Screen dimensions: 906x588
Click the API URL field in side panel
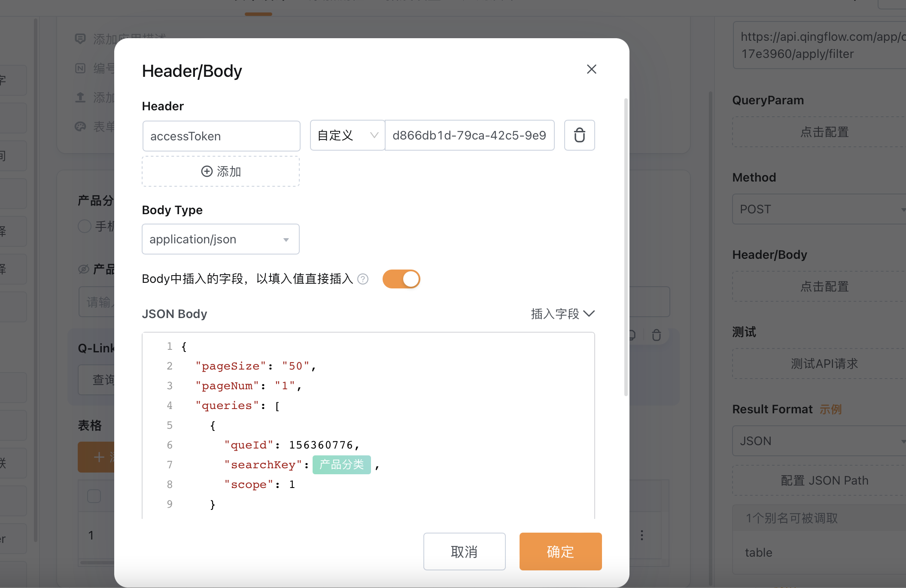click(819, 45)
